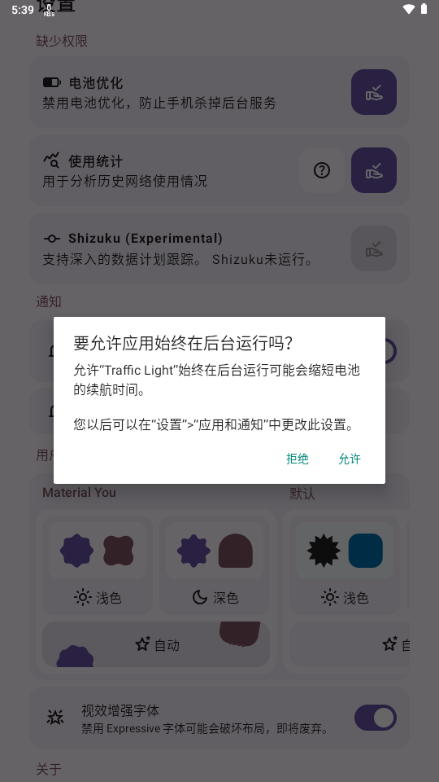Click the 使用统计 analytics icon
The image size is (439, 782).
pyautogui.click(x=52, y=161)
